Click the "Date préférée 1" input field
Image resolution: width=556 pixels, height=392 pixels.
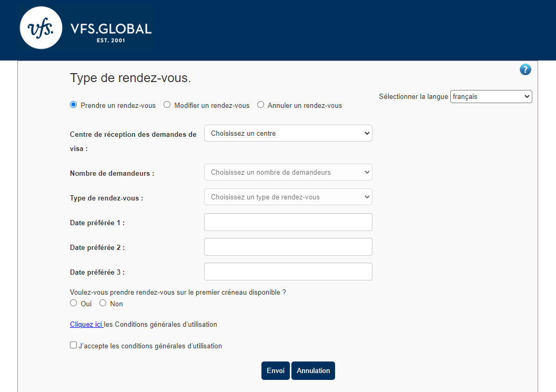click(288, 222)
